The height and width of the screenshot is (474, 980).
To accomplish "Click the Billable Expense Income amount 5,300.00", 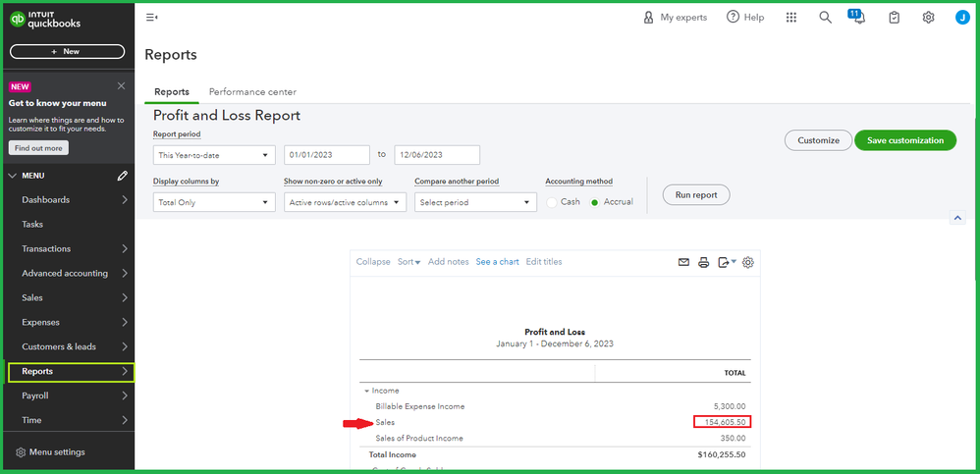I will 730,406.
